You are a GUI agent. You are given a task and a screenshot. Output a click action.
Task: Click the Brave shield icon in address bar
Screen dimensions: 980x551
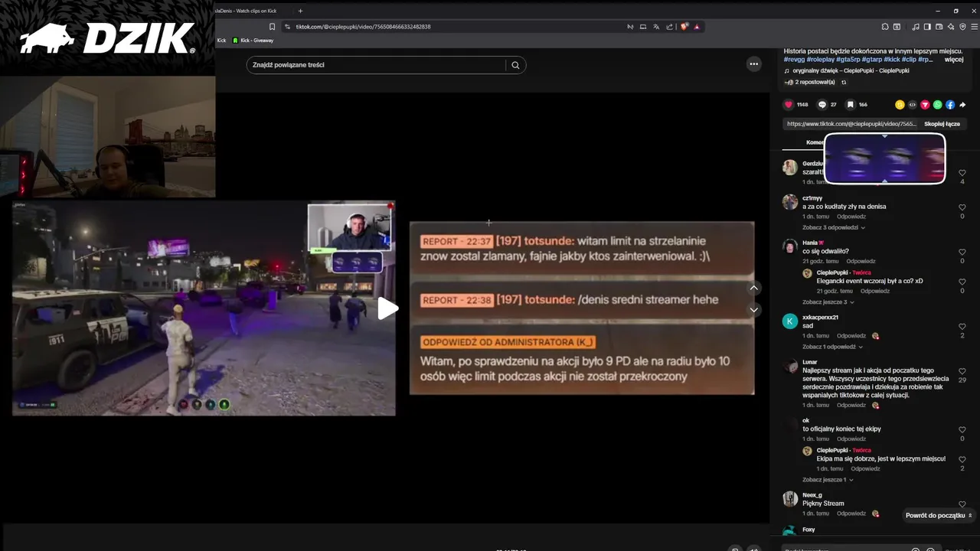click(684, 27)
